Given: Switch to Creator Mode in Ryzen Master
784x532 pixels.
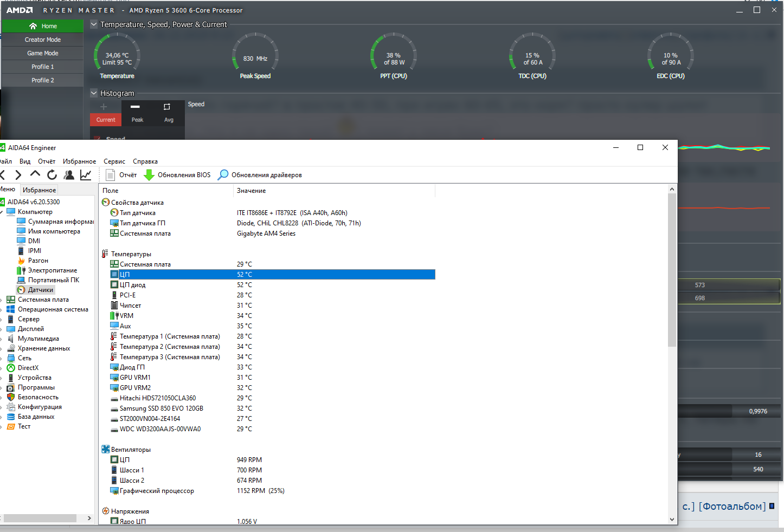Looking at the screenshot, I should click(42, 40).
